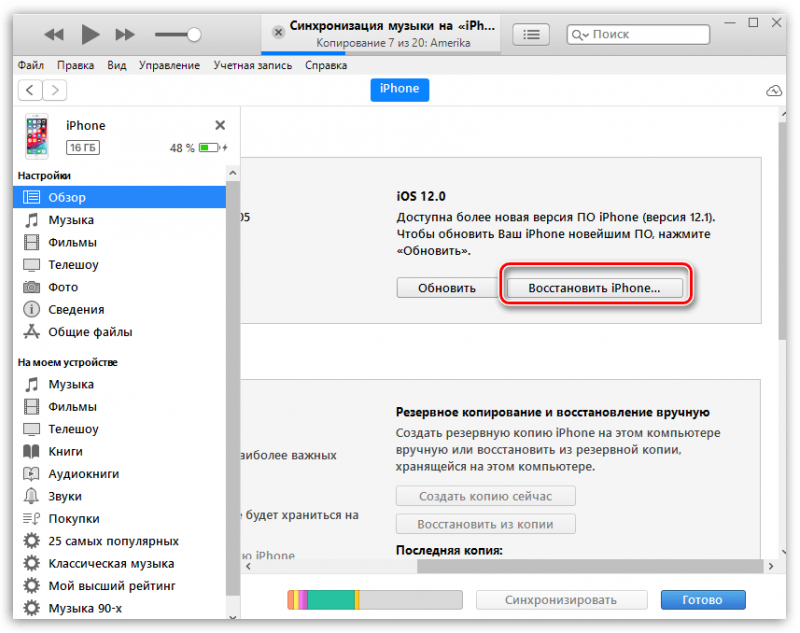Click the Синхронизировать button

pyautogui.click(x=561, y=600)
